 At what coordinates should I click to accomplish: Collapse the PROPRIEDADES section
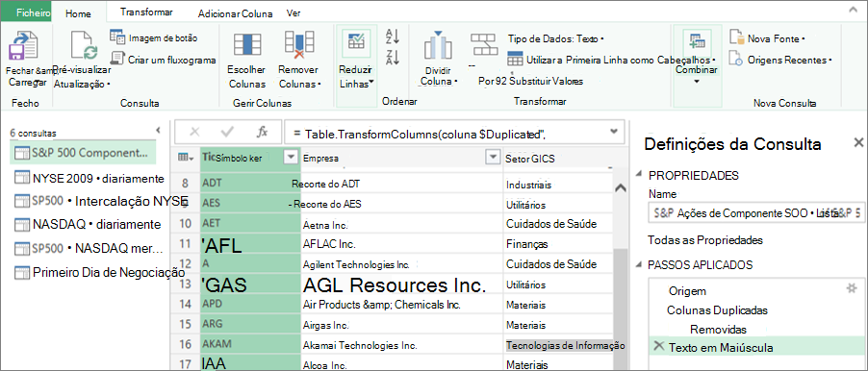[639, 175]
